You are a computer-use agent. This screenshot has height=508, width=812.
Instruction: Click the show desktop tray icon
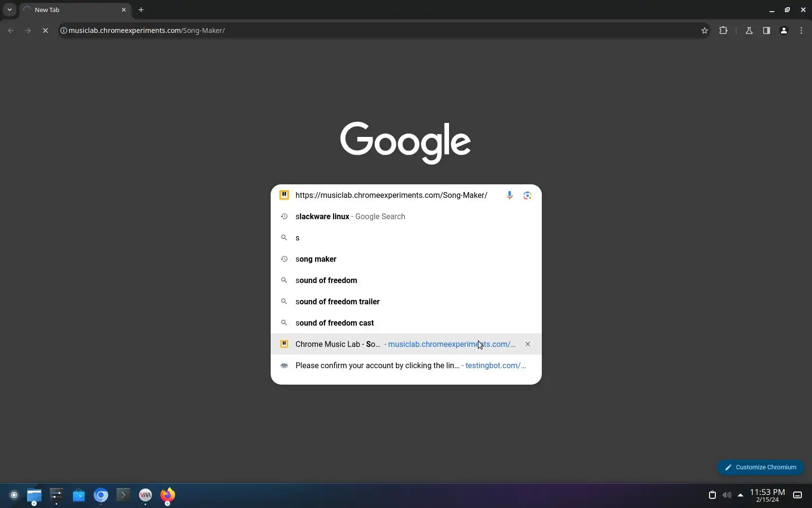(x=797, y=495)
